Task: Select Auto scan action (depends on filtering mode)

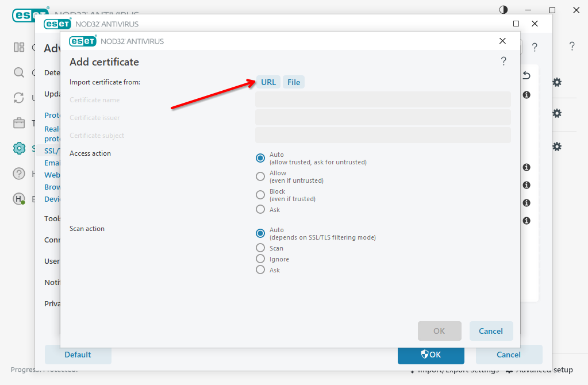Action: pyautogui.click(x=260, y=233)
